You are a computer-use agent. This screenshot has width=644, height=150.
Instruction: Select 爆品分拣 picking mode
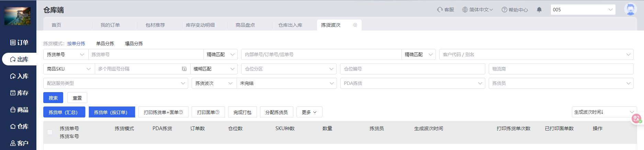coord(134,43)
